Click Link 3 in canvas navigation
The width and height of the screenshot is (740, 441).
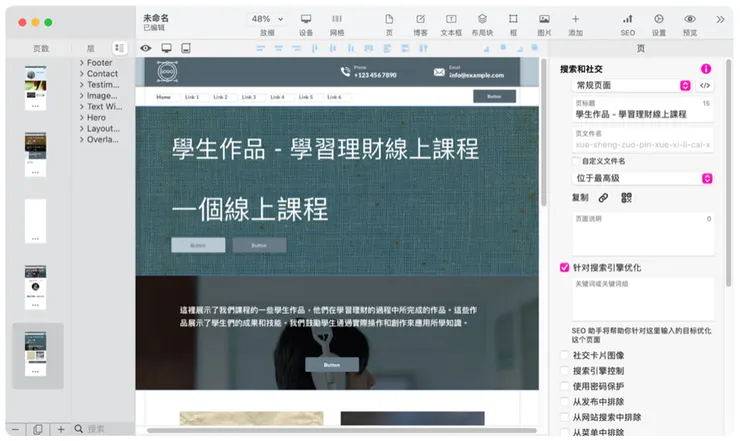point(249,97)
